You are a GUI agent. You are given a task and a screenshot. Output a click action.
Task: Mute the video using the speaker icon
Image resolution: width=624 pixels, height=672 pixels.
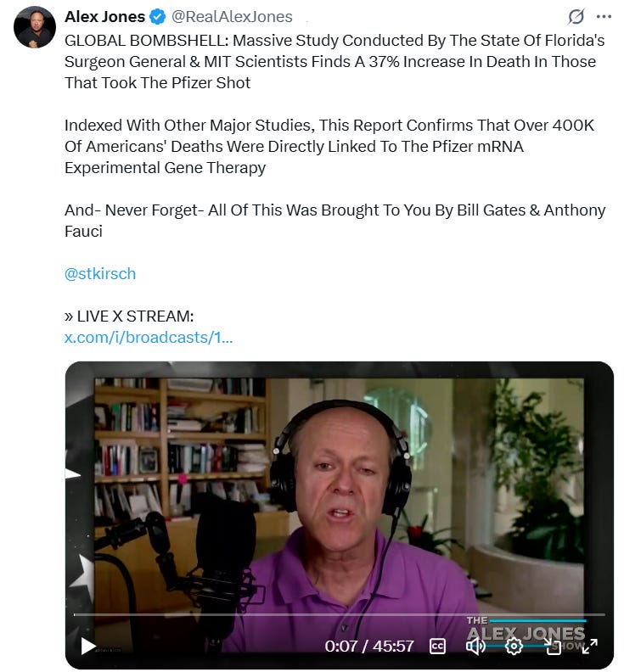click(475, 646)
